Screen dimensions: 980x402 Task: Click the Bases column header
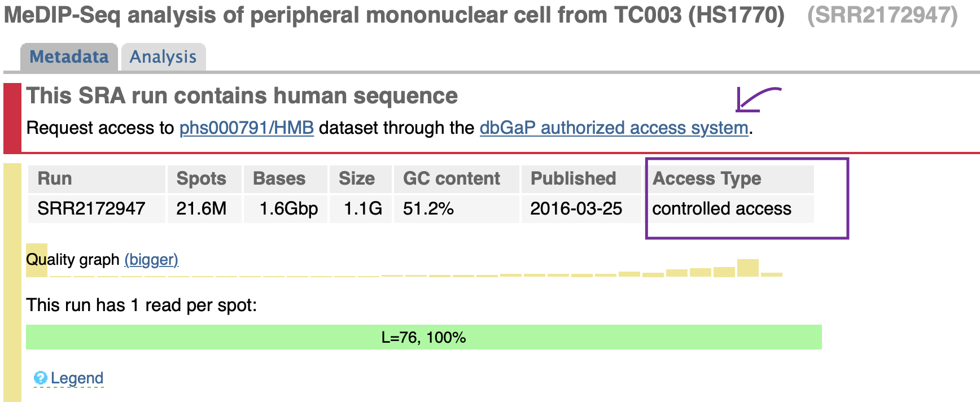point(279,178)
